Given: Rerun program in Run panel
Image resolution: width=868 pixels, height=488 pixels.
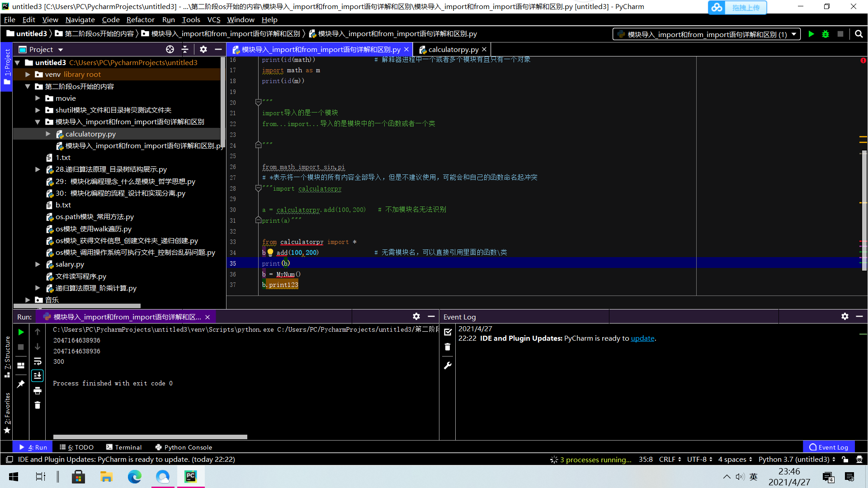Looking at the screenshot, I should coord(21,332).
